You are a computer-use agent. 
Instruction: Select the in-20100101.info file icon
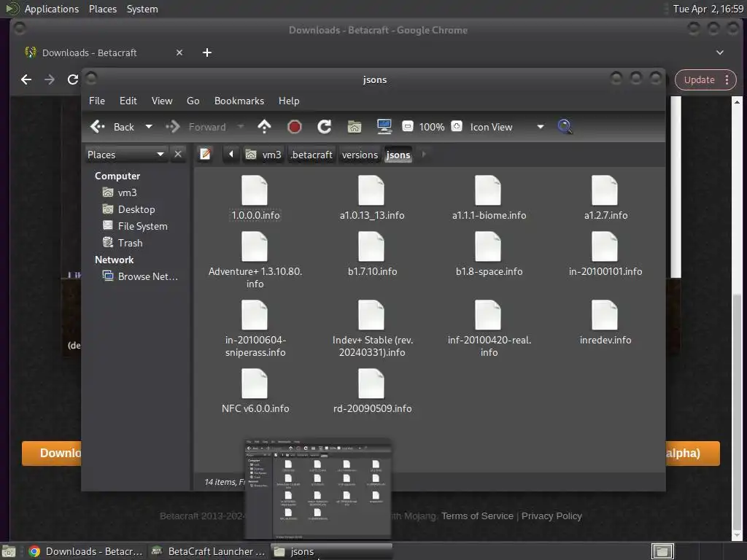pyautogui.click(x=605, y=246)
